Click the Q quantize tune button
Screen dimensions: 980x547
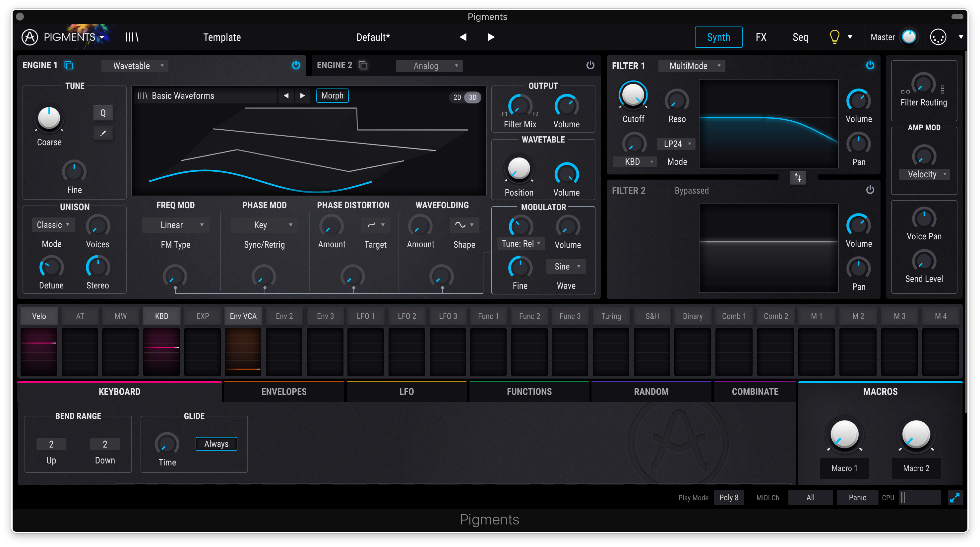pos(103,113)
